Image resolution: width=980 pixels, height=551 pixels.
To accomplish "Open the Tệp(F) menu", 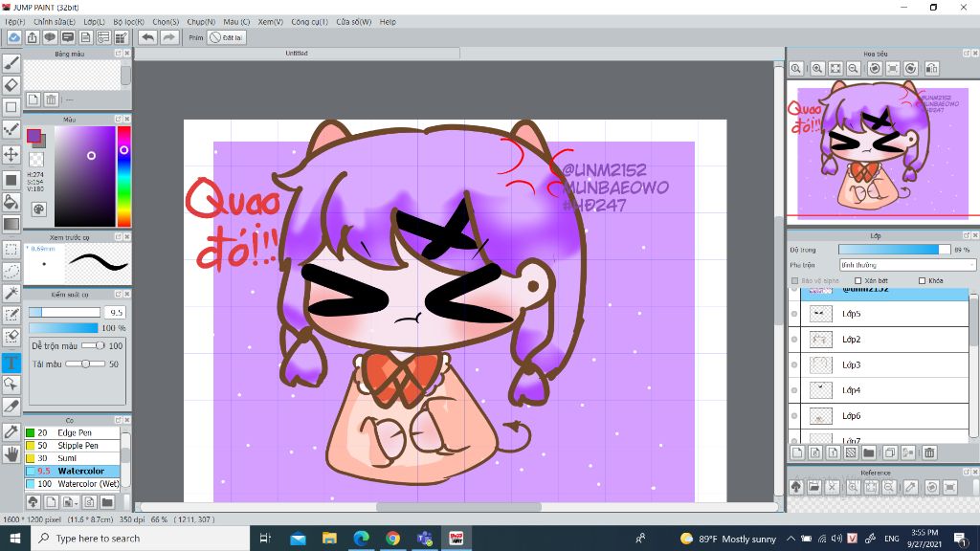I will (x=15, y=22).
